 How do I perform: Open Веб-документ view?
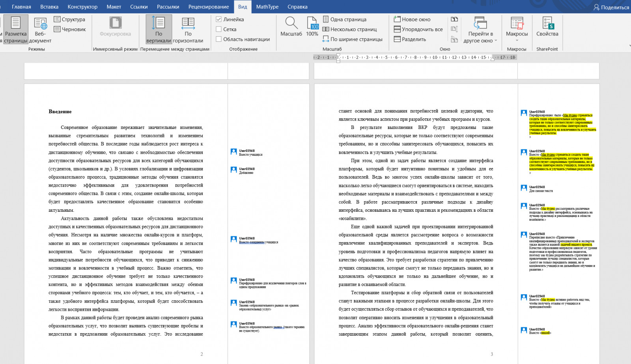[40, 30]
